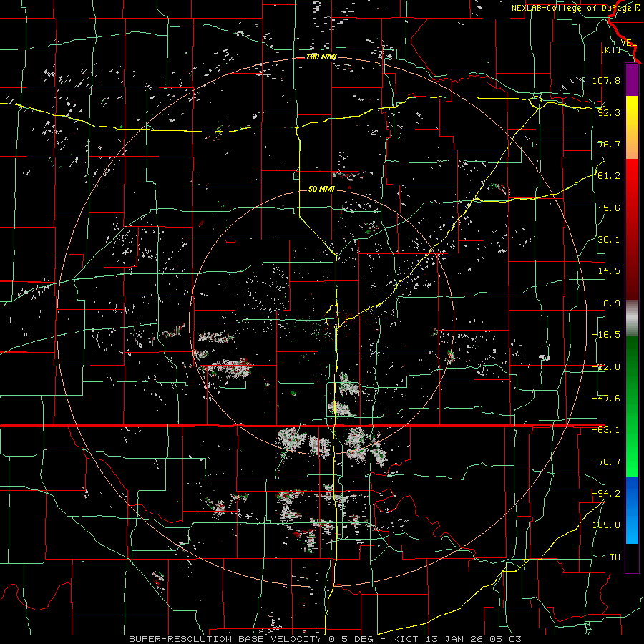Pick the gray near-zero segment of the color bar

(x=632, y=318)
